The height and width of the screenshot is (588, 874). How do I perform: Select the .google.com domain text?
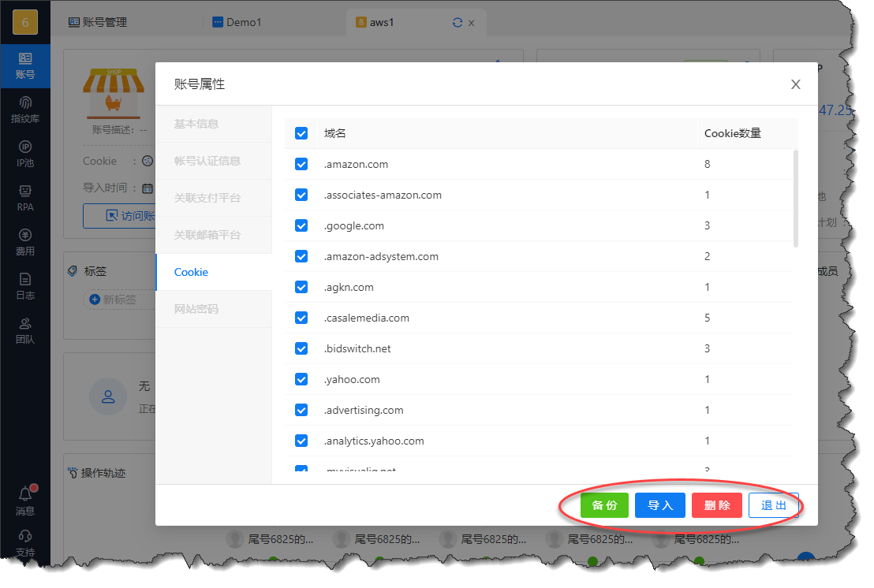point(354,225)
